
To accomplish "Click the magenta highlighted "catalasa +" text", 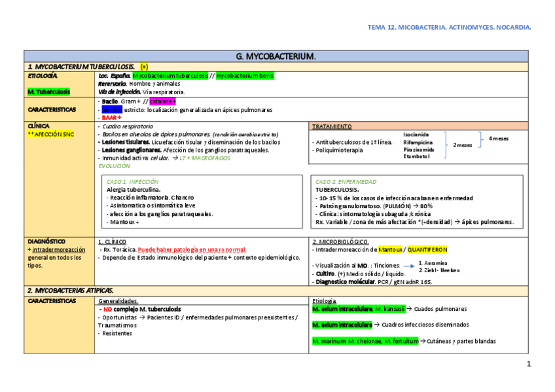I will [x=162, y=101].
